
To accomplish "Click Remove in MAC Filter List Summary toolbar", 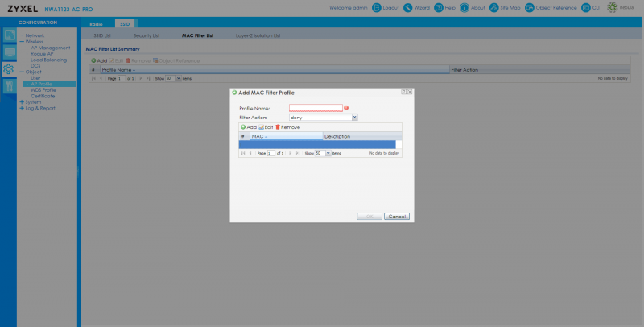I will pyautogui.click(x=138, y=60).
